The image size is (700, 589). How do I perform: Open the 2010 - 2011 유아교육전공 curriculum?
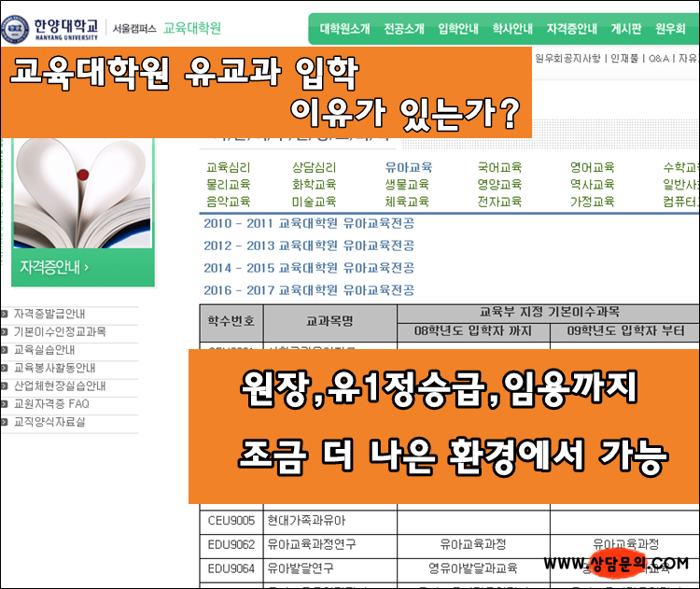coord(309,223)
